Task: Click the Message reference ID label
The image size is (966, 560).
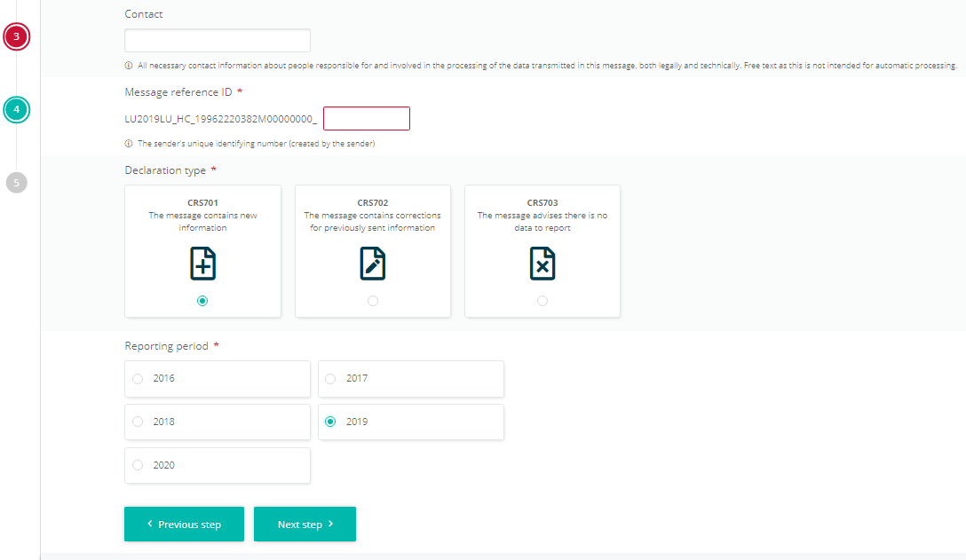Action: (178, 92)
